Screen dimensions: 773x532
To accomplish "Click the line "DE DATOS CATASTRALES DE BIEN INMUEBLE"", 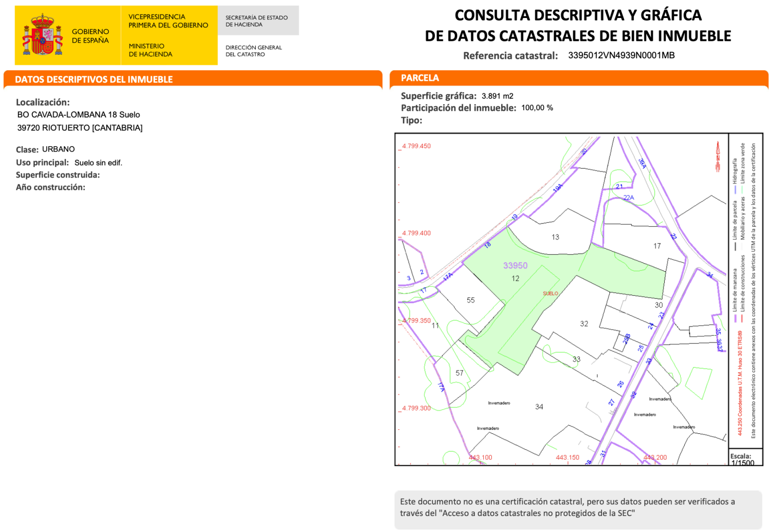I will pyautogui.click(x=578, y=36).
